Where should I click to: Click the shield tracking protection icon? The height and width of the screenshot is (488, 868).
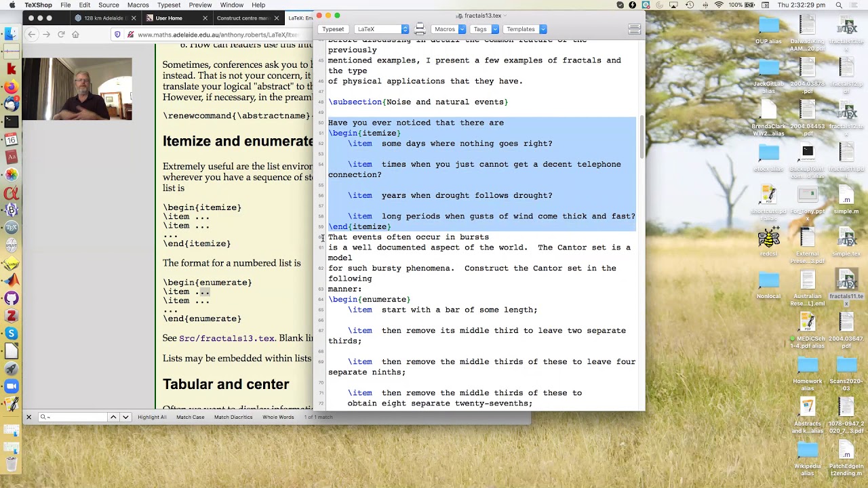tap(117, 35)
